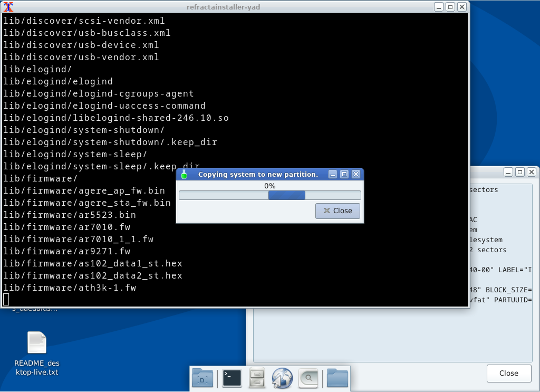Image resolution: width=540 pixels, height=392 pixels.
Task: Maximize the background partition-info window
Action: 519,171
